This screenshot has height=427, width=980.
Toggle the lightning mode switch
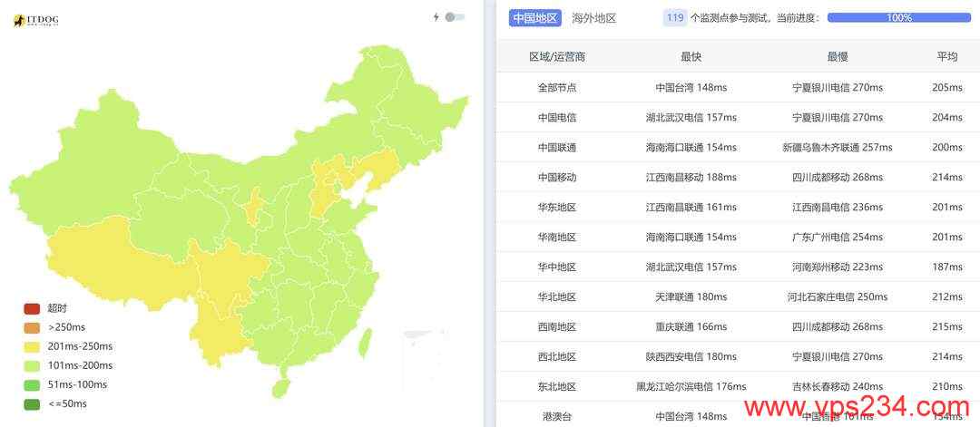coord(455,17)
